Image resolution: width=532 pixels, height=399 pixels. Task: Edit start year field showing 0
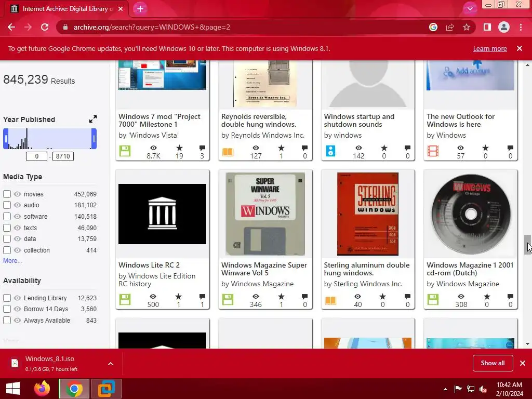[37, 156]
